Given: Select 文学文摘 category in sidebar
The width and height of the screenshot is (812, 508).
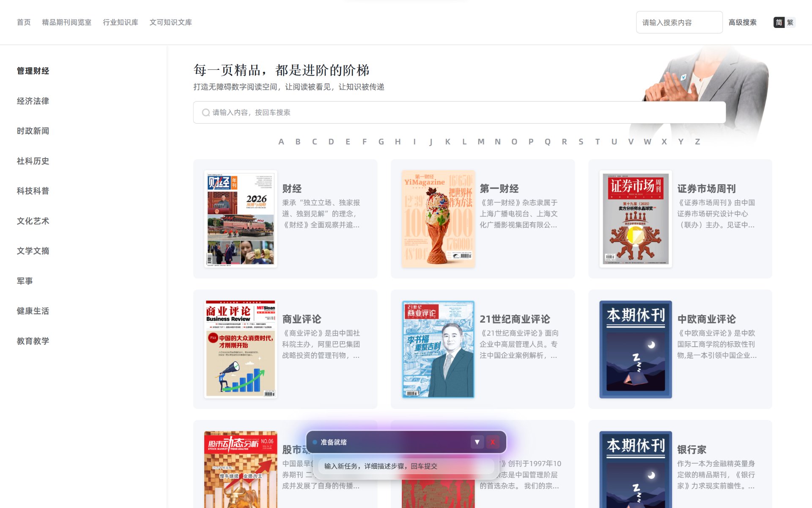Looking at the screenshot, I should [33, 251].
